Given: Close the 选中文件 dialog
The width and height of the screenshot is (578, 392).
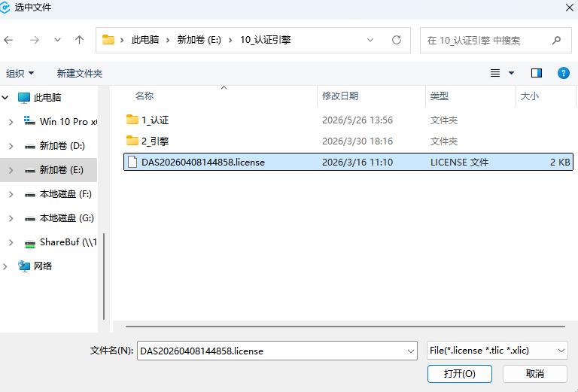Looking at the screenshot, I should click(x=570, y=8).
